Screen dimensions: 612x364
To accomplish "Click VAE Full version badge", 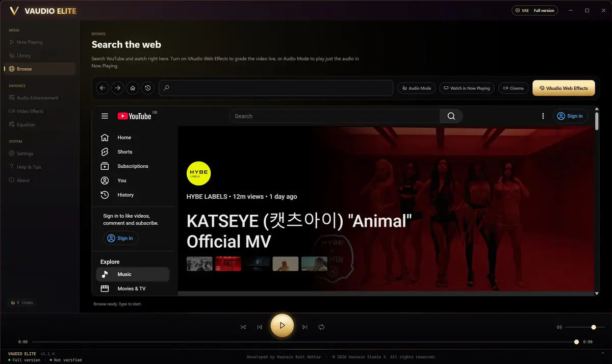I will tap(535, 10).
